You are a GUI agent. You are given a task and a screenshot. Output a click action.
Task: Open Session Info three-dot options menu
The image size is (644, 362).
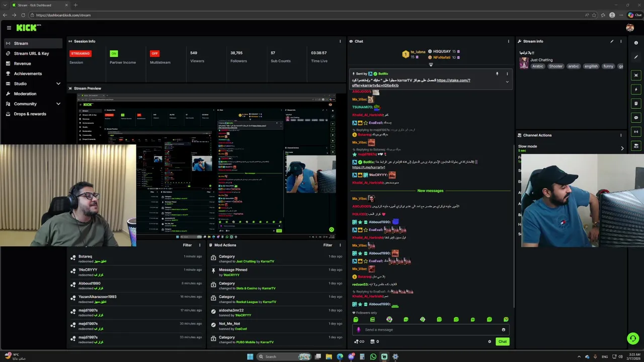point(340,41)
